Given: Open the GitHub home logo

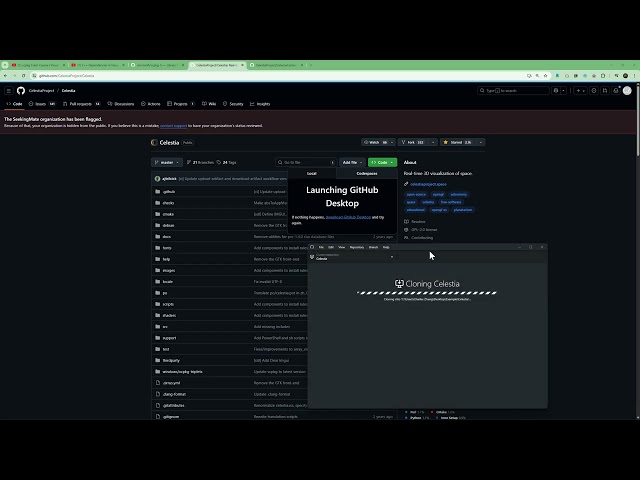Looking at the screenshot, I should 21,91.
